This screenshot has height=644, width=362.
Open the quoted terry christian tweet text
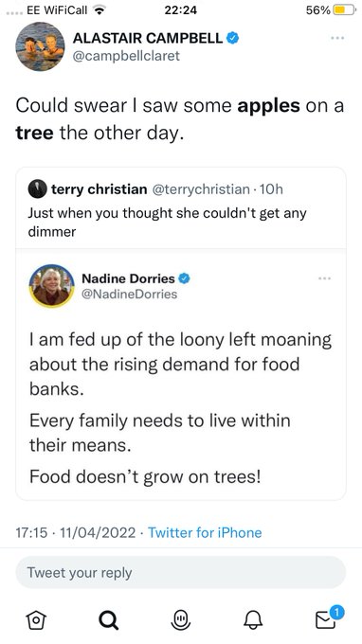(x=167, y=223)
